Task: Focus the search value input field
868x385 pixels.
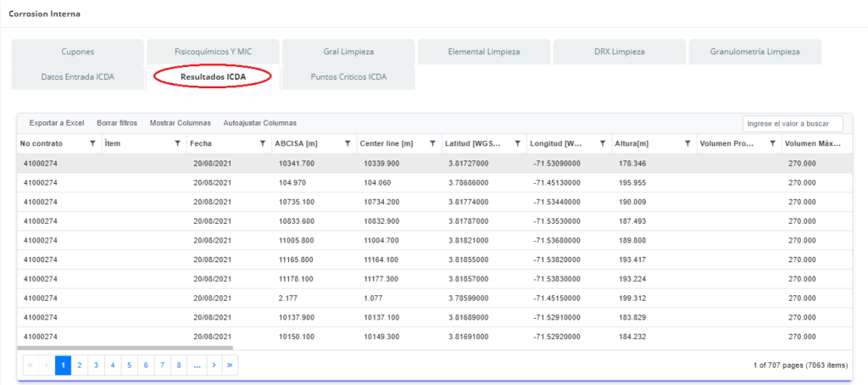Action: pyautogui.click(x=792, y=124)
